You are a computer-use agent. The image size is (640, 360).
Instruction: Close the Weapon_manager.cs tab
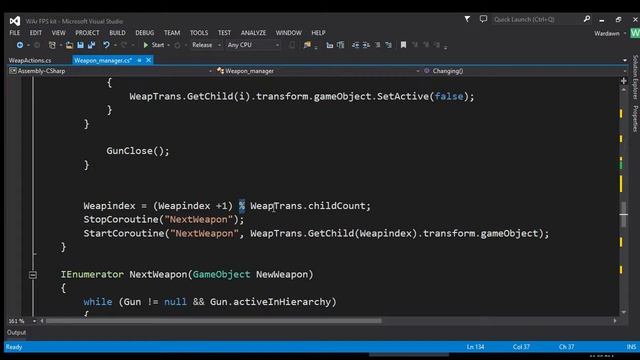pyautogui.click(x=149, y=60)
